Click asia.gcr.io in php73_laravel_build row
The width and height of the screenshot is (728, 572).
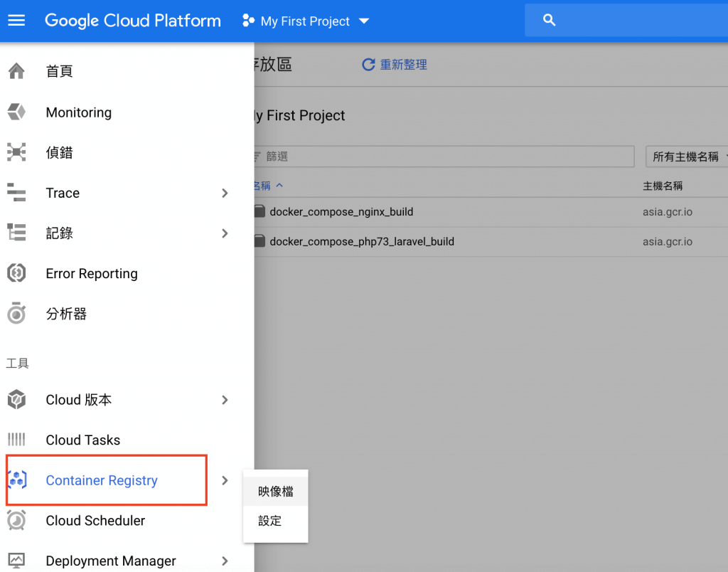[x=667, y=242]
